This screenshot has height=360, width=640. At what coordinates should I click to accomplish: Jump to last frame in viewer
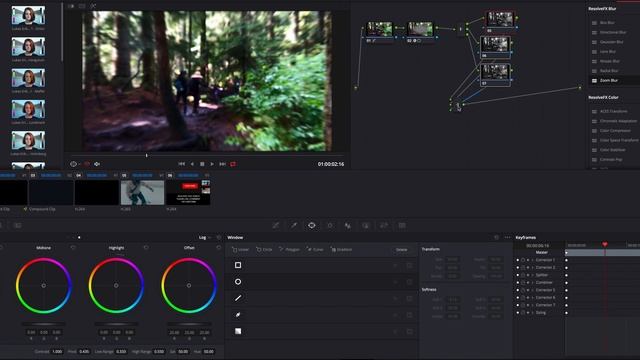[222, 164]
